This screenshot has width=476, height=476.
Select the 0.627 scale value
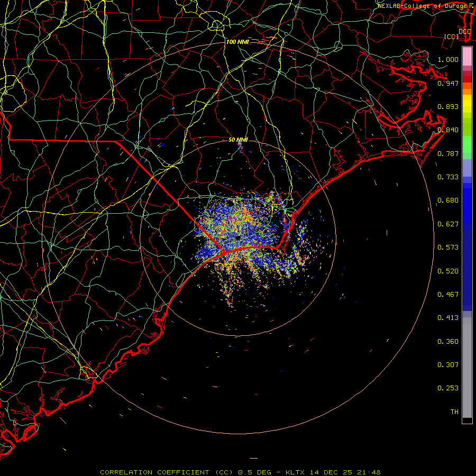[x=448, y=224]
